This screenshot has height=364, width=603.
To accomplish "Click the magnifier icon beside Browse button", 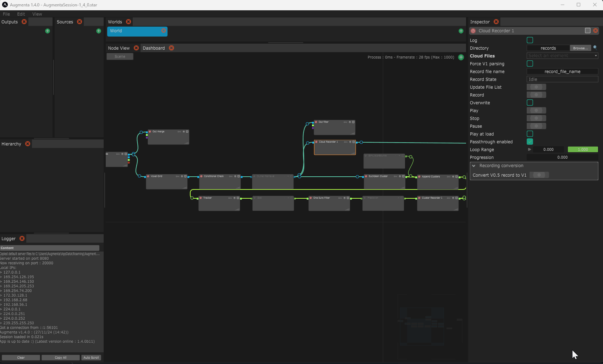I will click(x=595, y=48).
